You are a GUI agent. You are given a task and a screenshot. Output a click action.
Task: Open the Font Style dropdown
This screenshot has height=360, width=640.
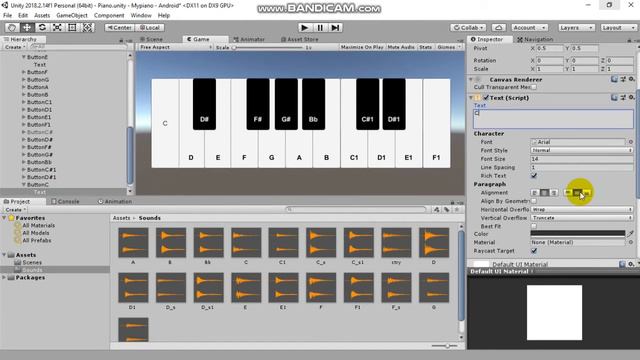(582, 150)
